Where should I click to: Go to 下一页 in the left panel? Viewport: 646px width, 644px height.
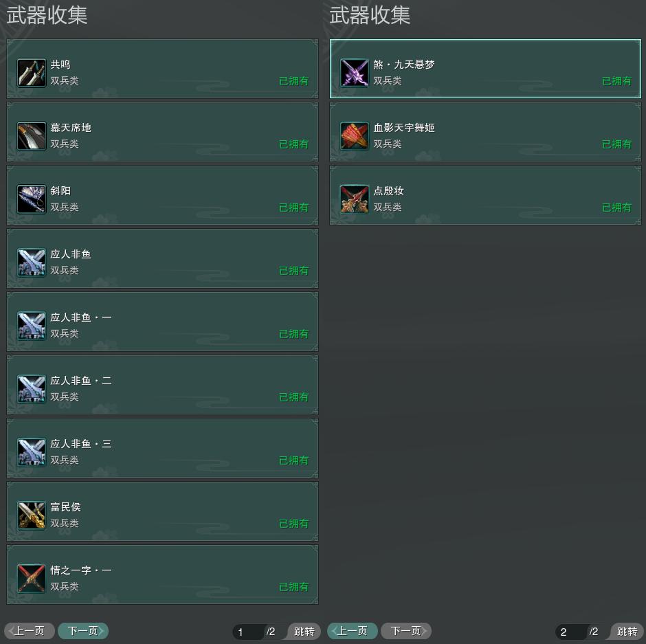click(x=83, y=631)
